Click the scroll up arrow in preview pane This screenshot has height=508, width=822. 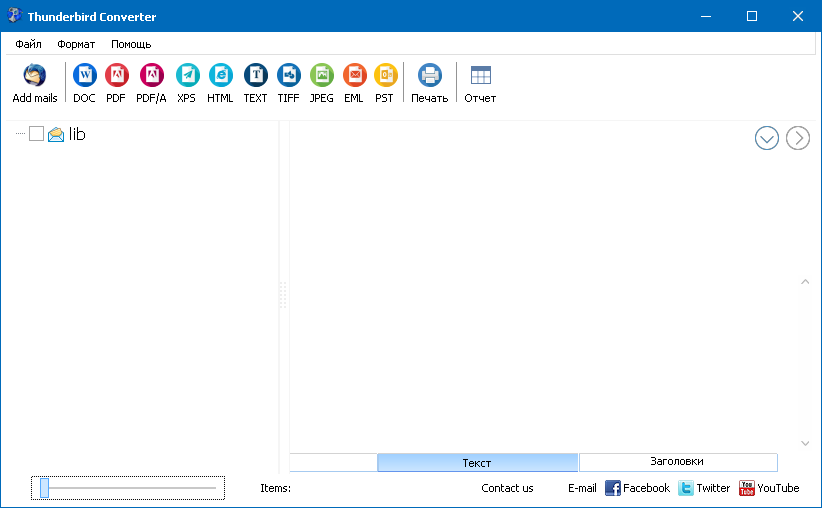(x=805, y=282)
